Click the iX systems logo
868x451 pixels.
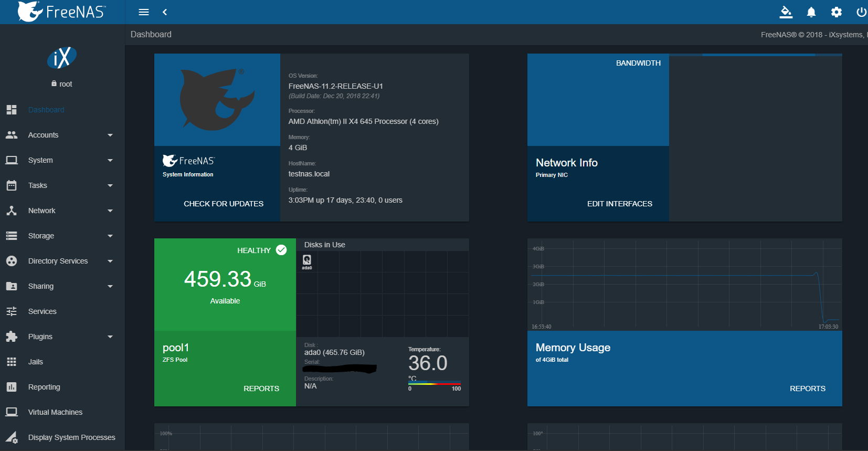point(62,58)
